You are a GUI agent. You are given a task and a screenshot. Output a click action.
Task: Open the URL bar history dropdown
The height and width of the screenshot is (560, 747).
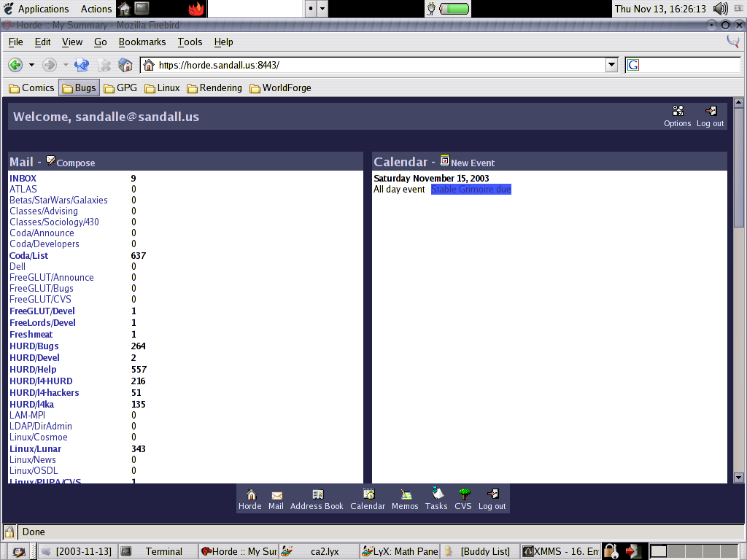(x=611, y=65)
